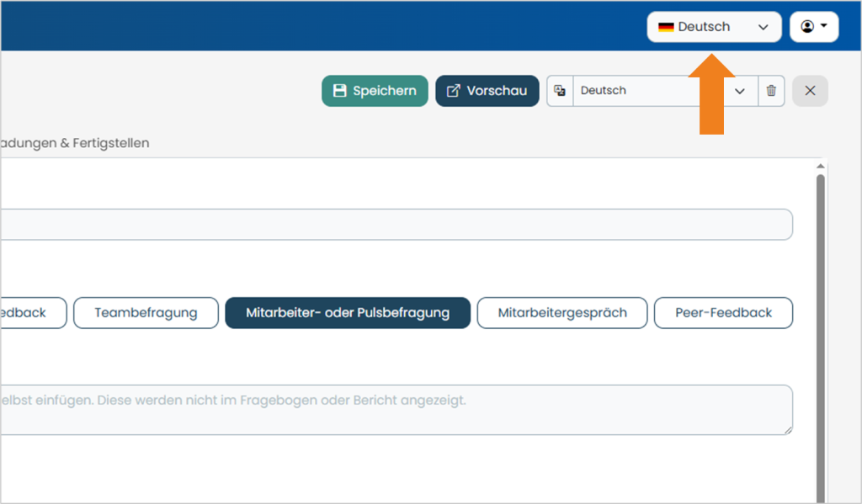Open the top-bar Deutsch language dropdown

(714, 27)
